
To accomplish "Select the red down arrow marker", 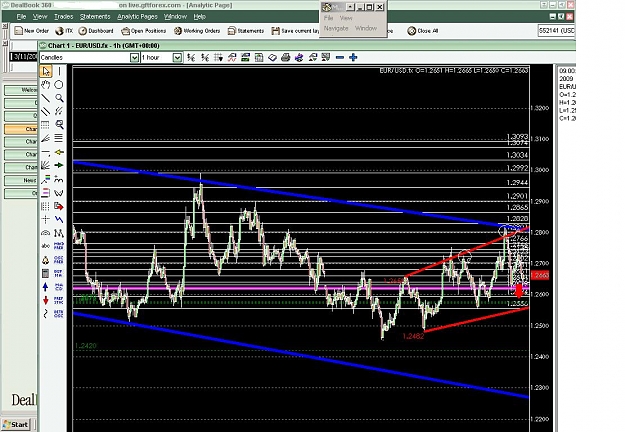I will 46,300.
